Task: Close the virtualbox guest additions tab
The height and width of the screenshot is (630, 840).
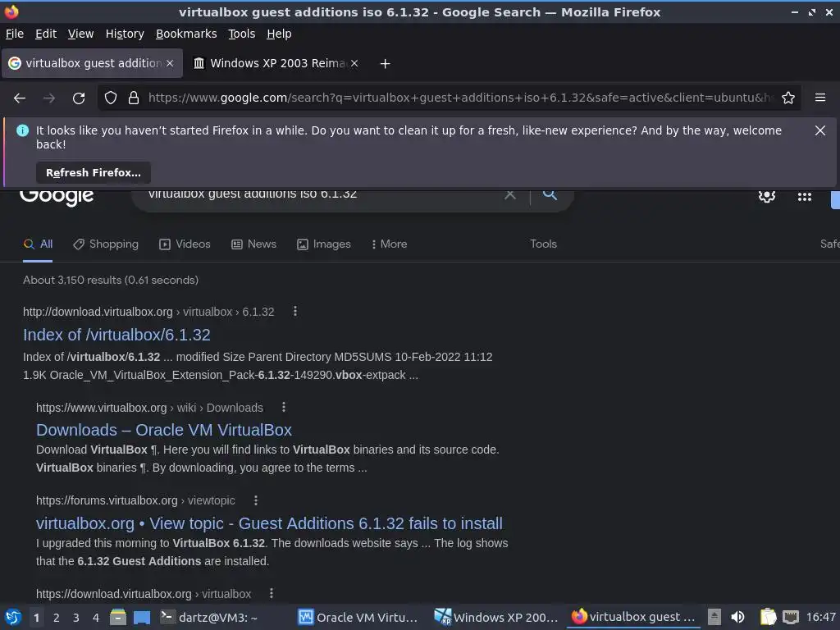Action: coord(170,63)
